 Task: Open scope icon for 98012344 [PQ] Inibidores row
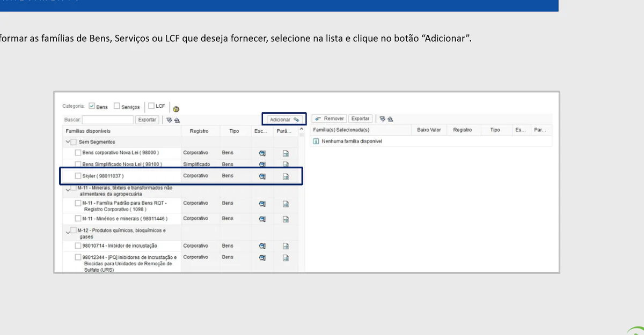[x=262, y=257]
